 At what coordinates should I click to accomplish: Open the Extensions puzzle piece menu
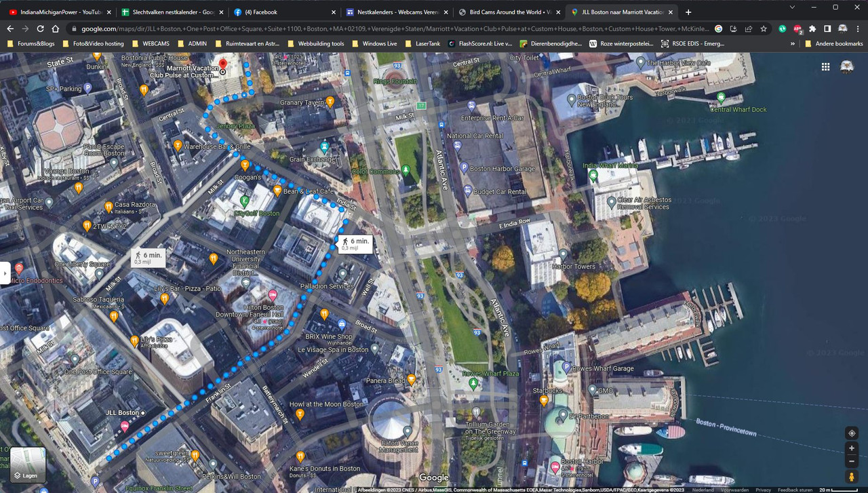812,28
